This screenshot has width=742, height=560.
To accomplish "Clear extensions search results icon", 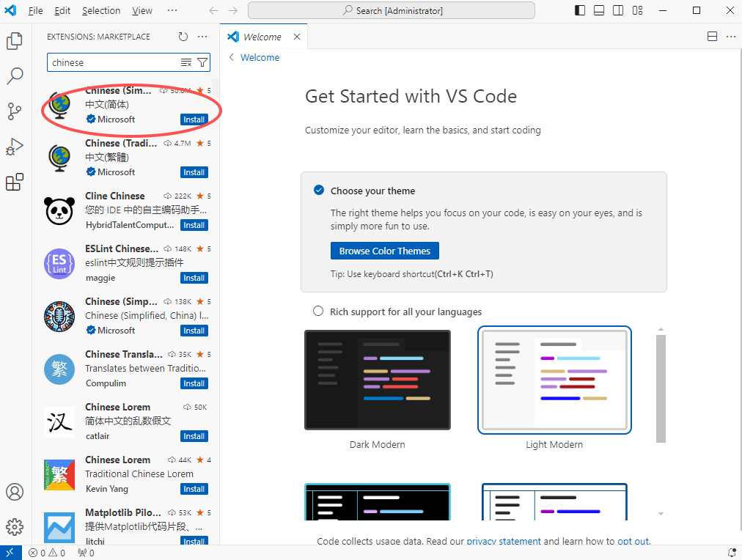I will 186,62.
